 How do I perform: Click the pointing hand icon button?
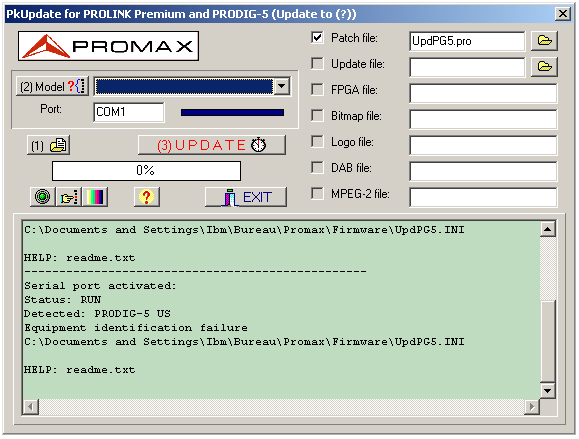(69, 197)
